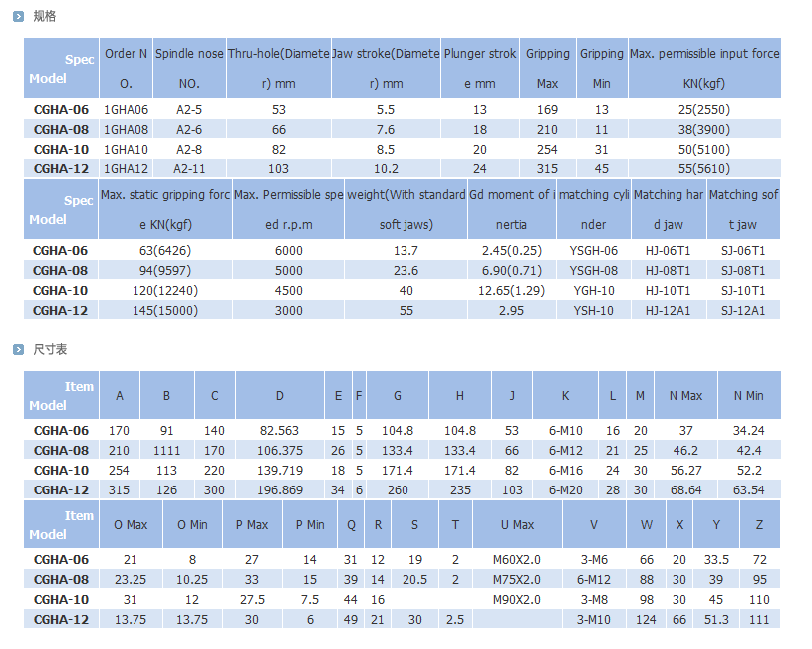Click O Max value 23.25
This screenshot has width=812, height=649.
[x=131, y=580]
